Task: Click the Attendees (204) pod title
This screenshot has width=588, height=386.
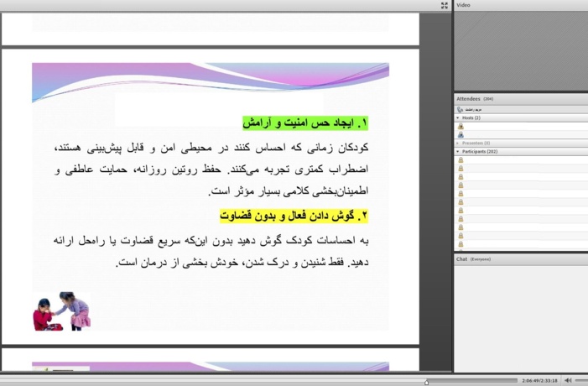Action: (x=475, y=99)
